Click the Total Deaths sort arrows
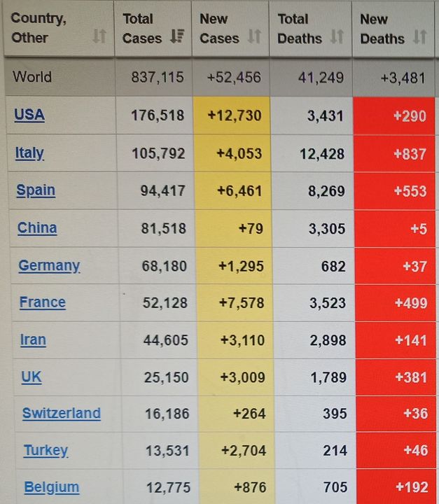This screenshot has height=504, width=439. click(337, 36)
